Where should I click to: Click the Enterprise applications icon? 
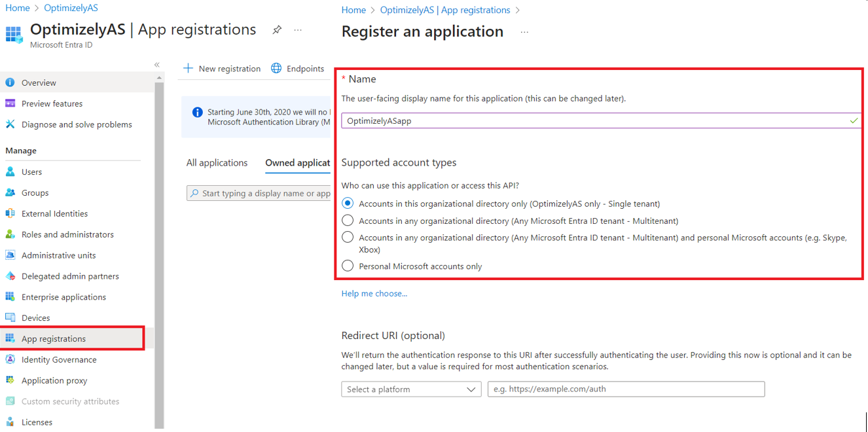click(x=10, y=297)
